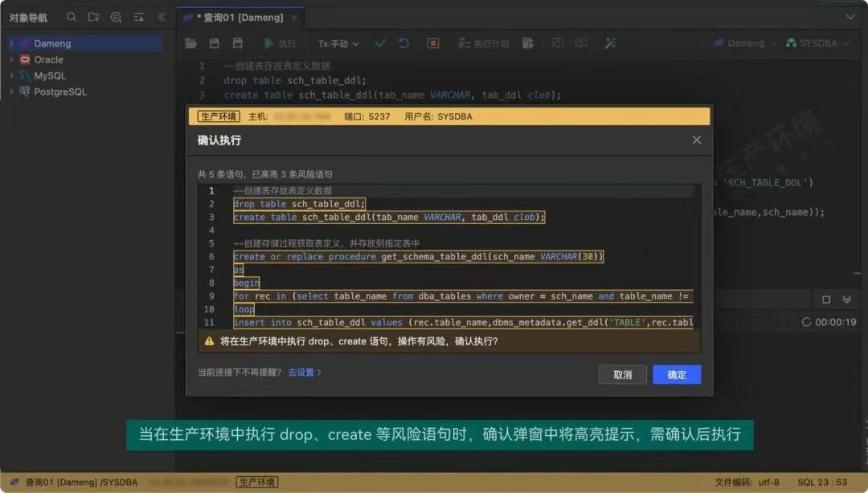868x493 pixels.
Task: Click 查询01 [Dameng] /SYSDBA in status bar
Action: coord(81,482)
